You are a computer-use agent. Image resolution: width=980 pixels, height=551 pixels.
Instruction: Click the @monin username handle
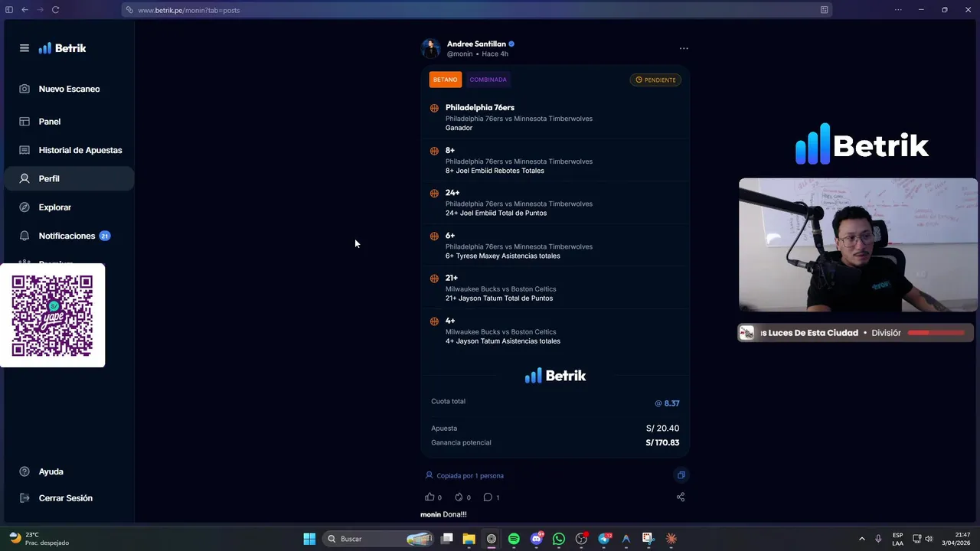pos(459,54)
